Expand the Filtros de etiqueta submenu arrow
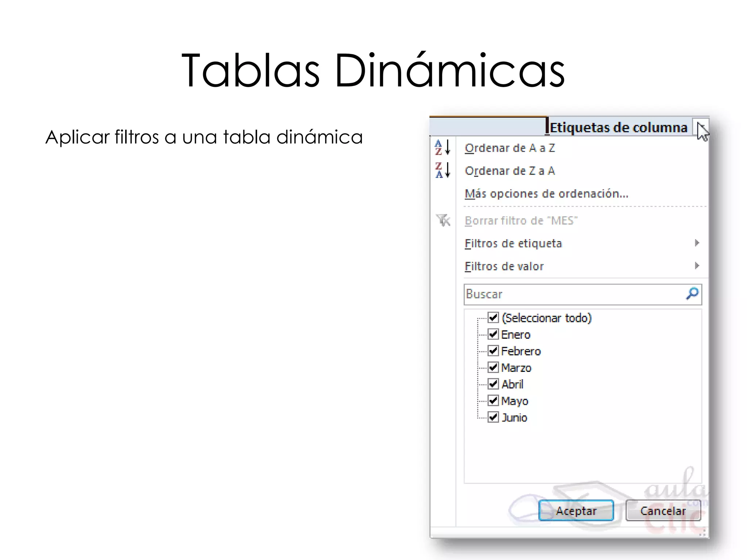 [697, 243]
